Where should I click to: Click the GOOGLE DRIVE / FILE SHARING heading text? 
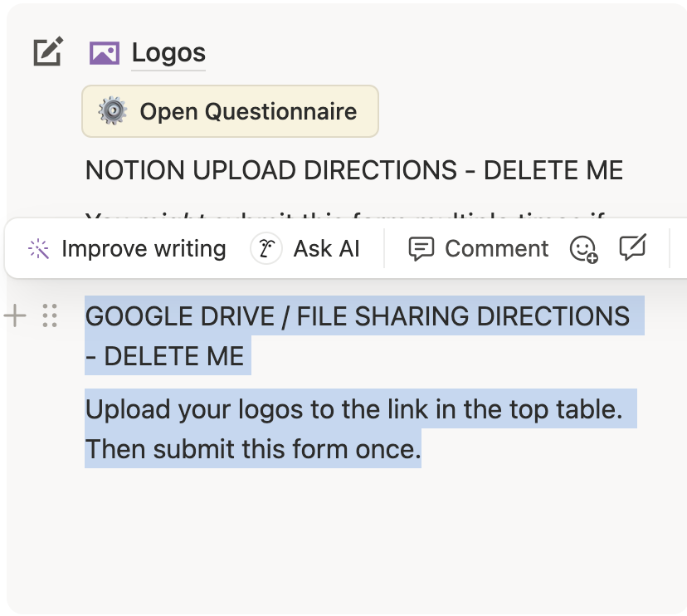click(x=357, y=316)
